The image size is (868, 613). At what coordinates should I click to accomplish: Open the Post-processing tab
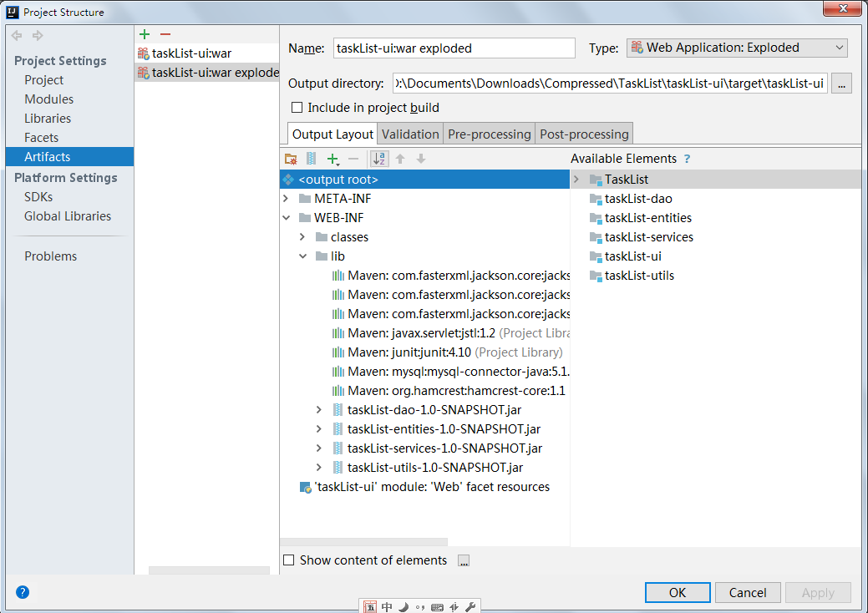(x=584, y=134)
